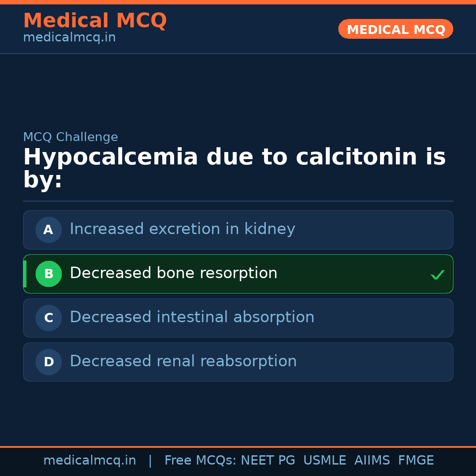476x476 pixels.
Task: Click "USMLE" in the footer
Action: 325,461
